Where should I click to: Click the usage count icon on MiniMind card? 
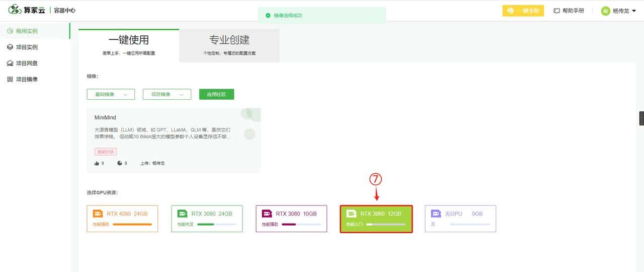pyautogui.click(x=120, y=163)
